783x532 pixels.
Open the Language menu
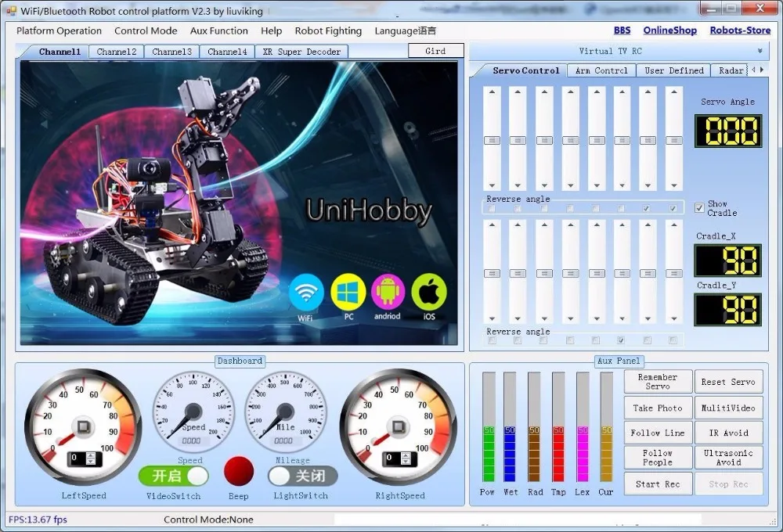coord(405,31)
